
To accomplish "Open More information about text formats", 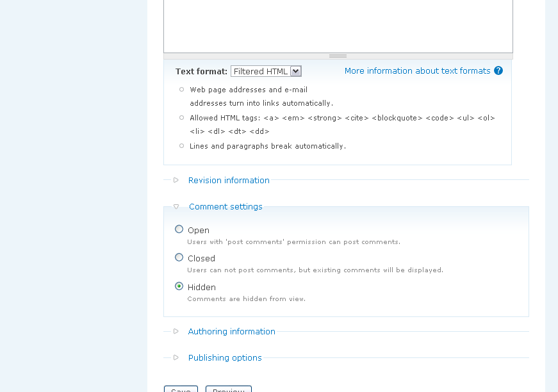I will click(x=417, y=71).
